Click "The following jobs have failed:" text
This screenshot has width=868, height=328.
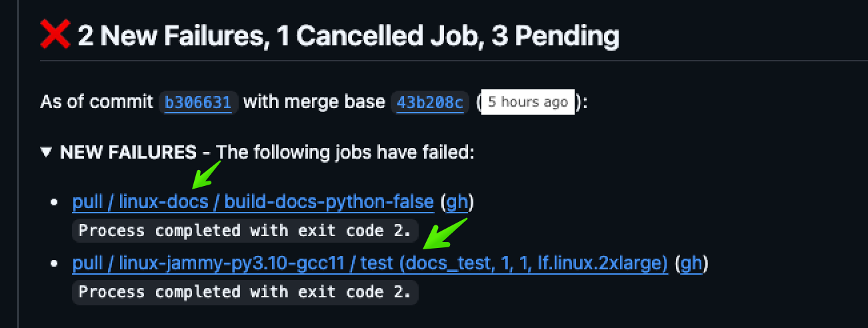pos(345,153)
